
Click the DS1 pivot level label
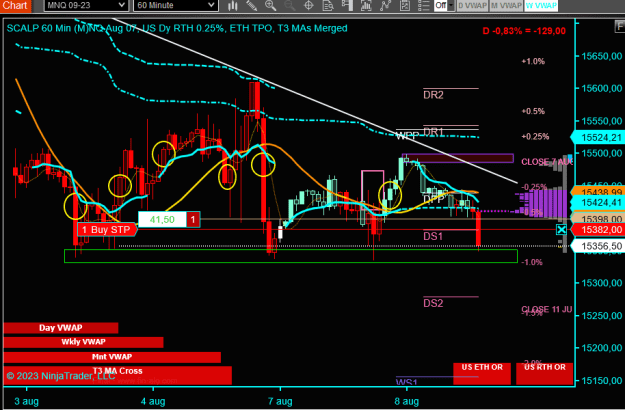[433, 236]
